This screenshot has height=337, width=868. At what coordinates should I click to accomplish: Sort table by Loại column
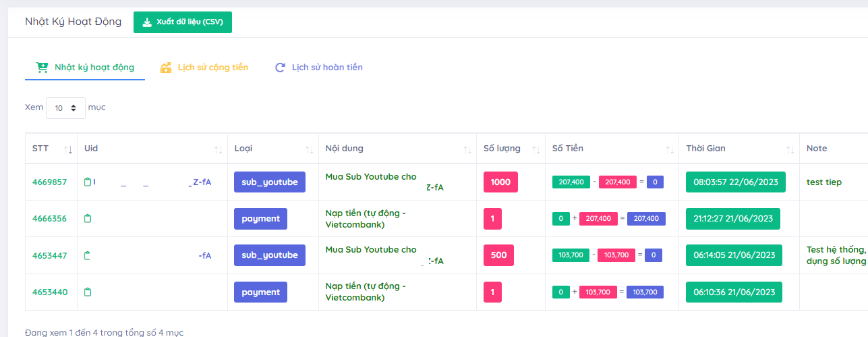(x=309, y=149)
